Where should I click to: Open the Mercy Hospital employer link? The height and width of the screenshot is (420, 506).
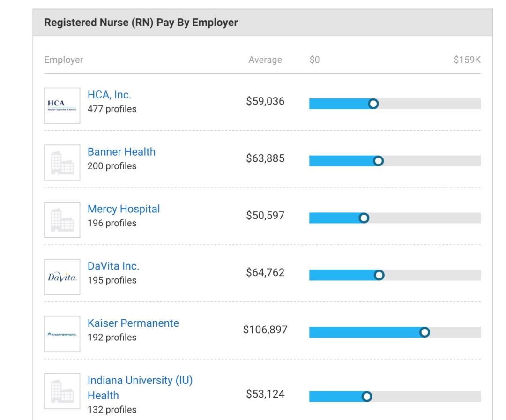(124, 209)
